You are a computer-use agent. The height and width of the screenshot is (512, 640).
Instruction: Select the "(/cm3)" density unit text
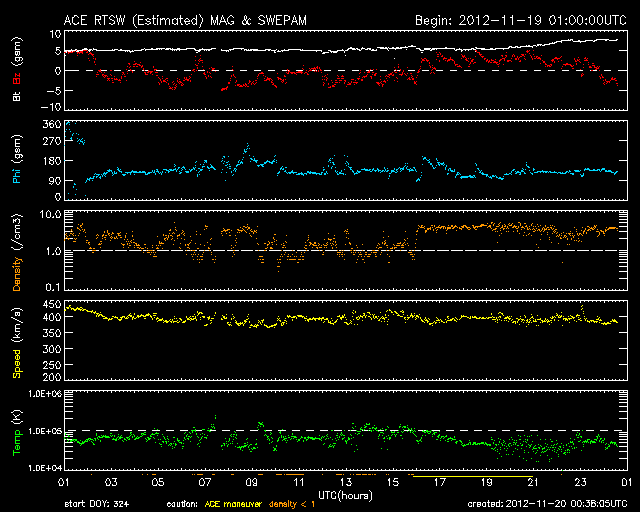17,232
